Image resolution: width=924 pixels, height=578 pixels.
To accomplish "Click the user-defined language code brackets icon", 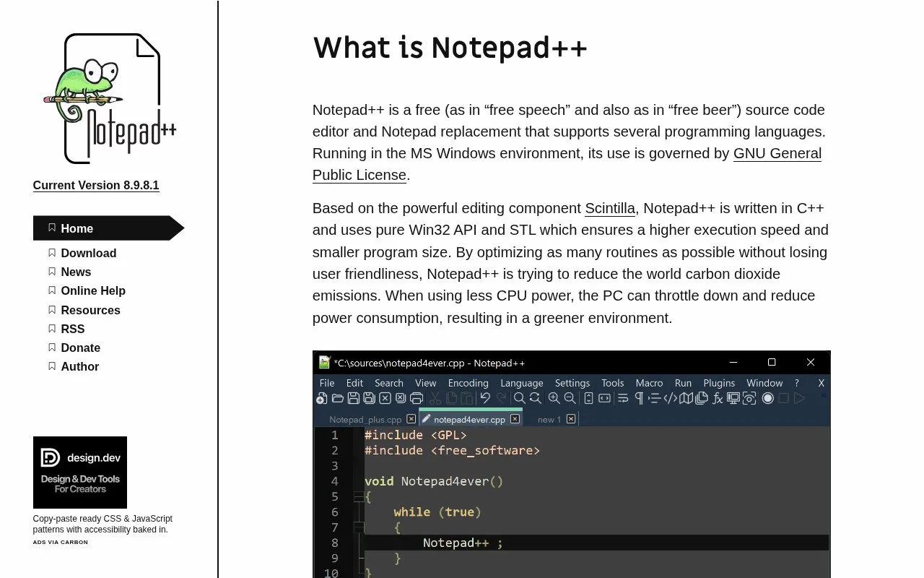I will [x=671, y=398].
